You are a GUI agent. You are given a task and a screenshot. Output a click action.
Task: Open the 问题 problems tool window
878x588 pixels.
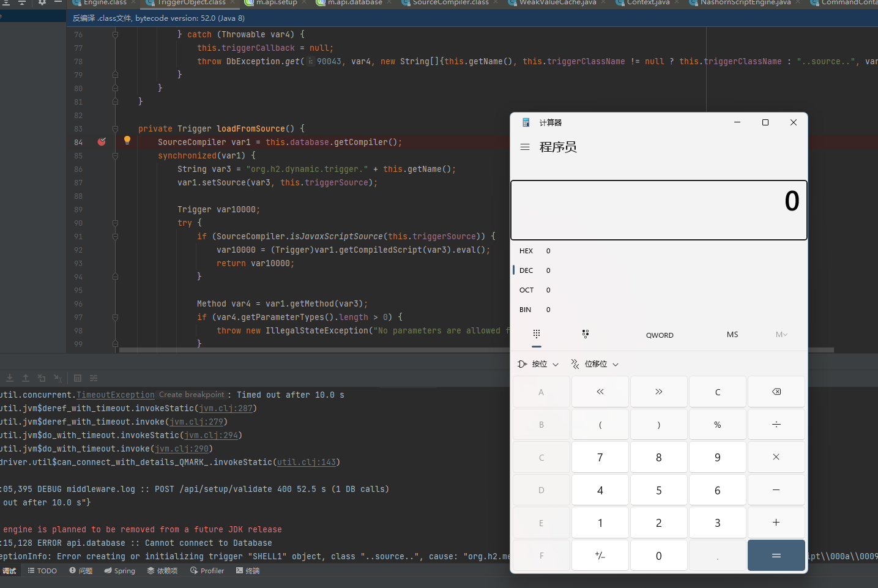coord(81,571)
